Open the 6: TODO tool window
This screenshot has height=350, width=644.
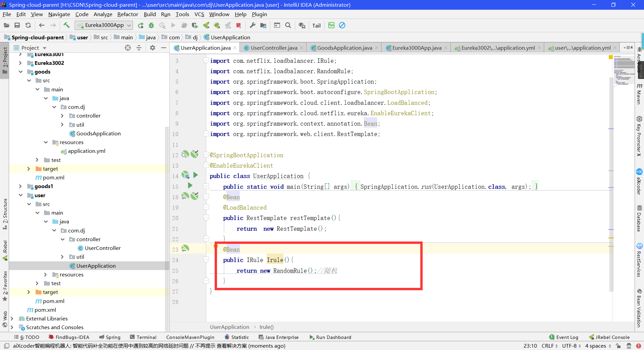27,337
